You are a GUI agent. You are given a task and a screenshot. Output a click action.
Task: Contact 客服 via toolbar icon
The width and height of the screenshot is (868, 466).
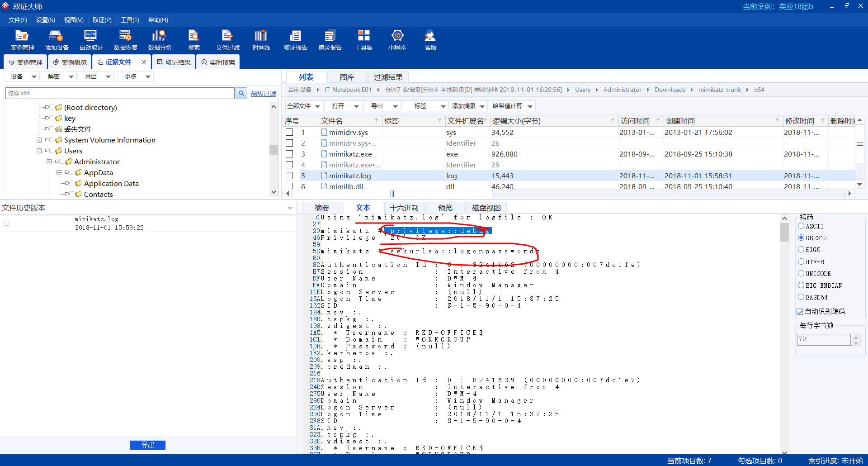pos(430,40)
